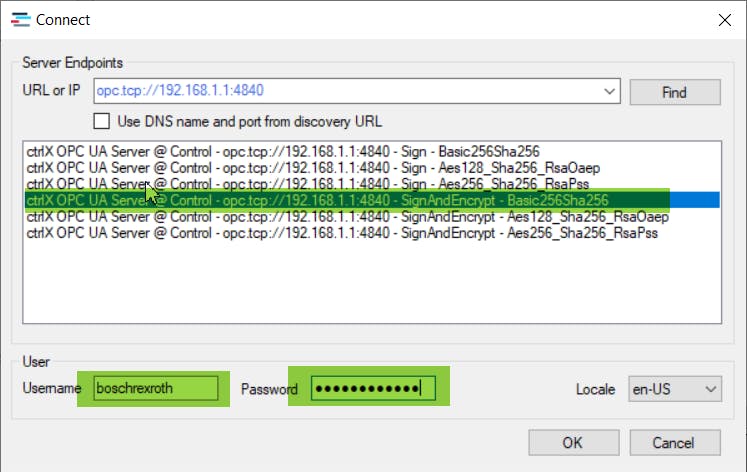Close the Connect dialog
The image size is (747, 472).
point(725,20)
